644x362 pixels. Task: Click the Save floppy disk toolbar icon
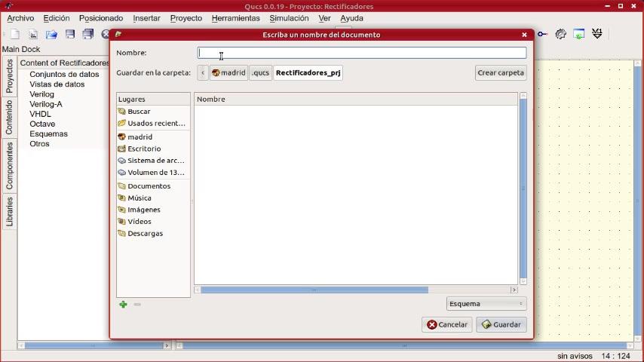[x=70, y=34]
